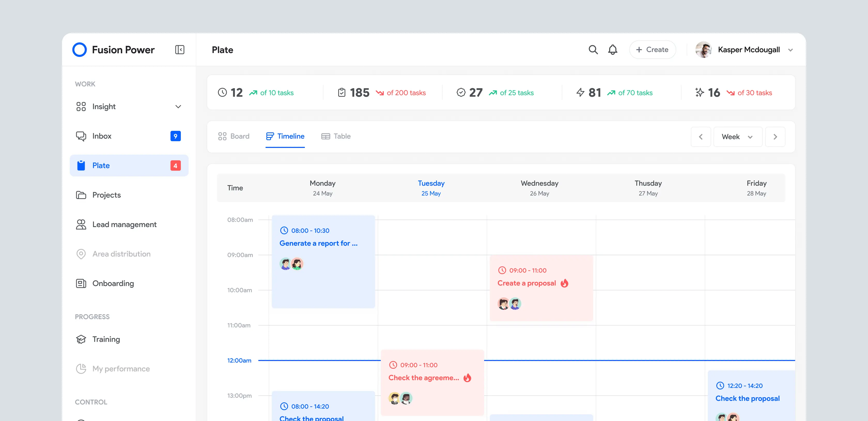Open notifications via the bell icon

[613, 50]
